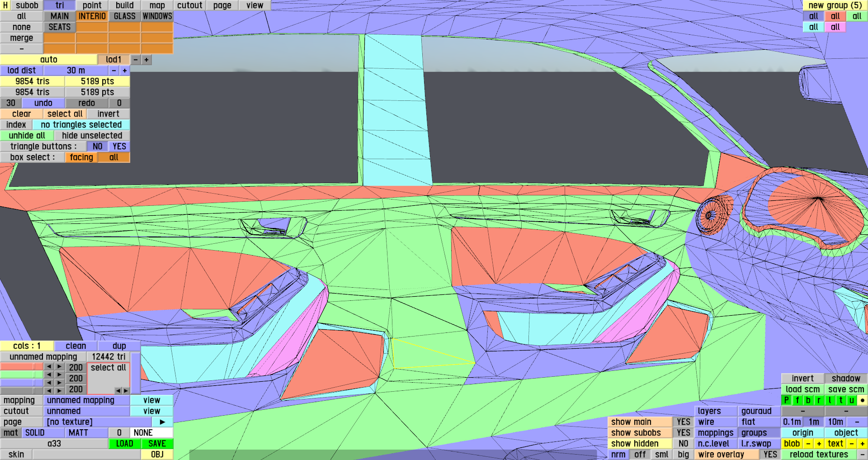Switch to underside view using u button

click(852, 400)
